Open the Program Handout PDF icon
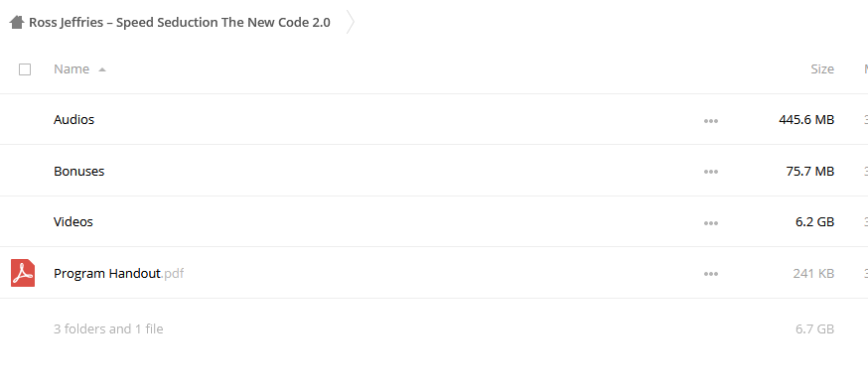 [23, 273]
